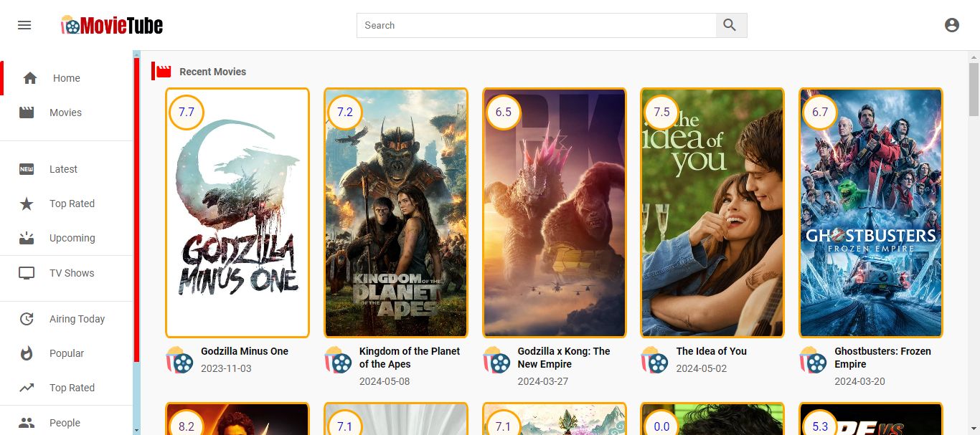
Task: Click the MovieTube logo
Action: pyautogui.click(x=112, y=26)
